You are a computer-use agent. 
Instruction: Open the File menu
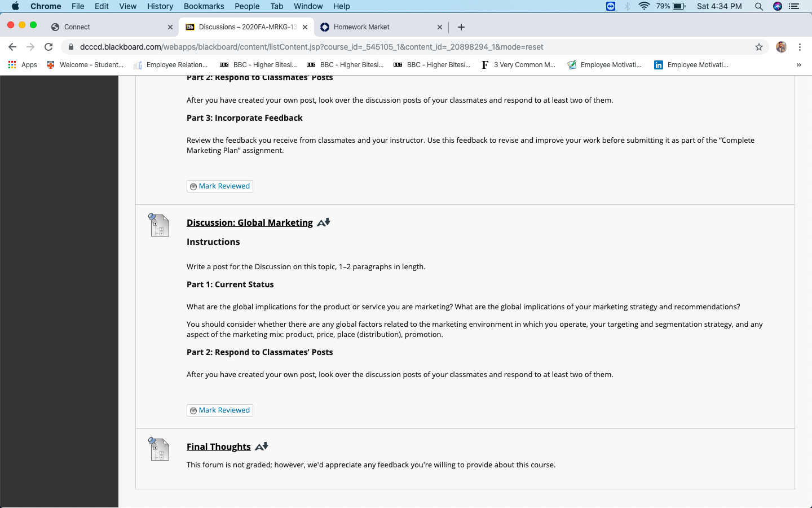(x=78, y=6)
